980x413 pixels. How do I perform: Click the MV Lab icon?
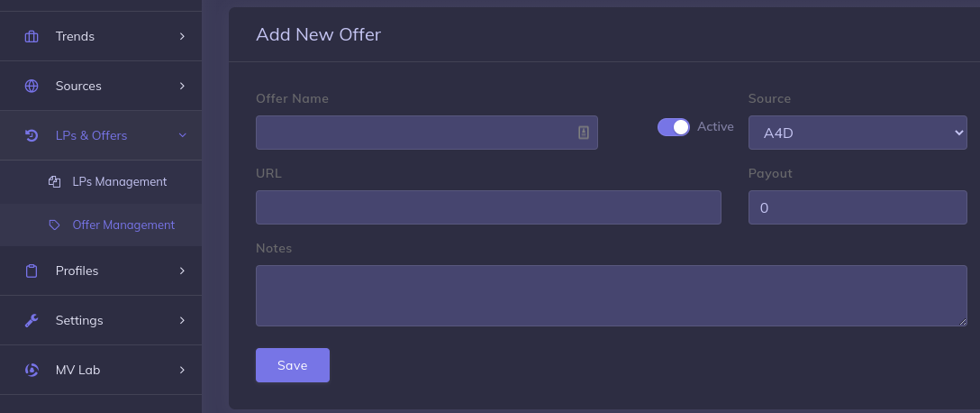pyautogui.click(x=32, y=370)
